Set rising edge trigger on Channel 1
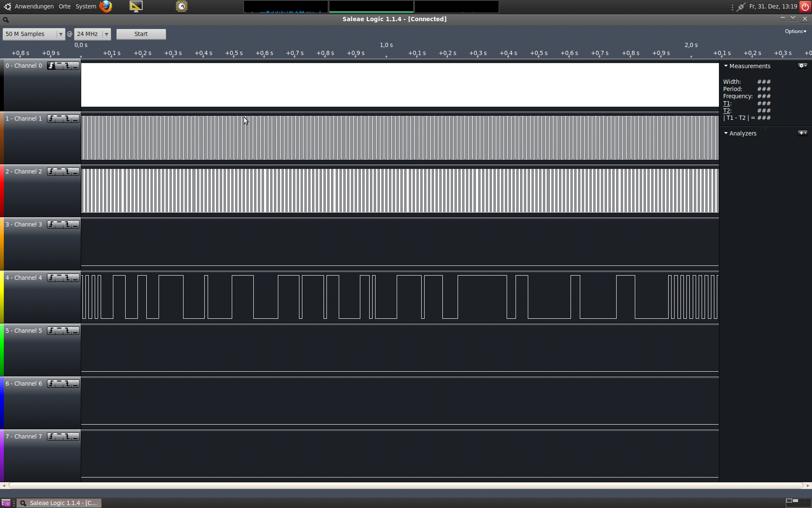The height and width of the screenshot is (508, 812). (51, 119)
